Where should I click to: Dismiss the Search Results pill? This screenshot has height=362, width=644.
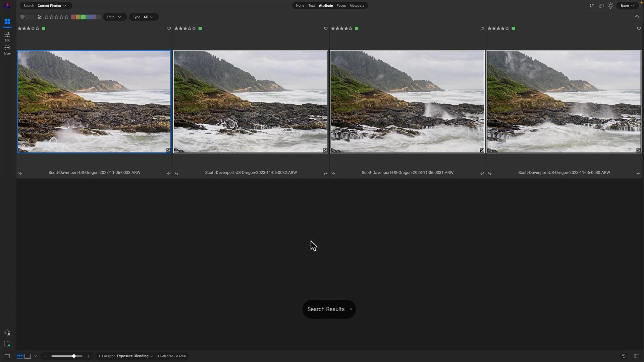(351, 309)
